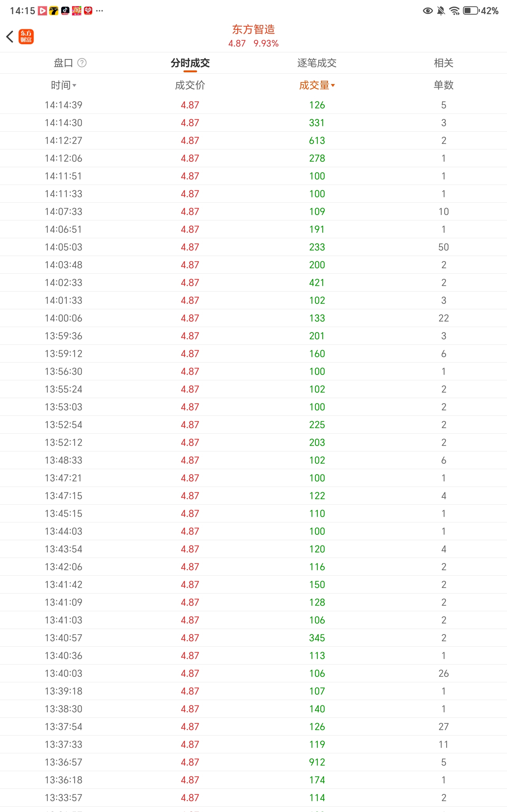Open the 东方财富 app logo
Screen dimensions: 507x812
click(26, 36)
